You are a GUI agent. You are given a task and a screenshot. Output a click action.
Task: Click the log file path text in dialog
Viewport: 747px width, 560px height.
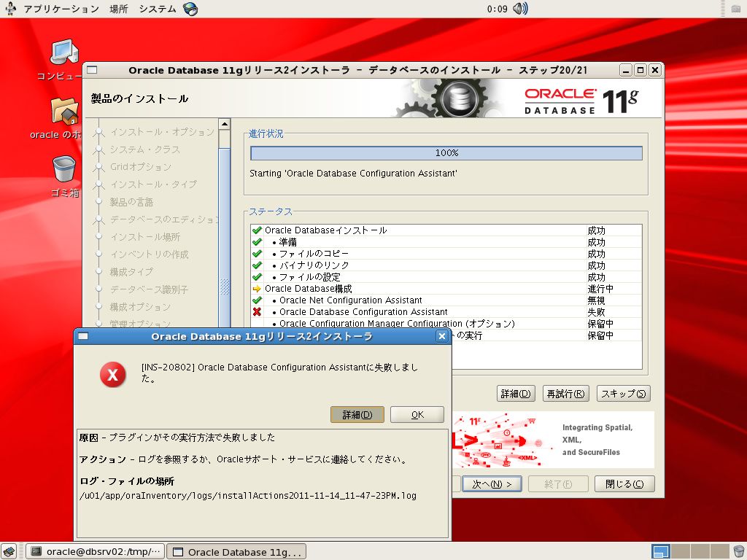[x=248, y=496]
